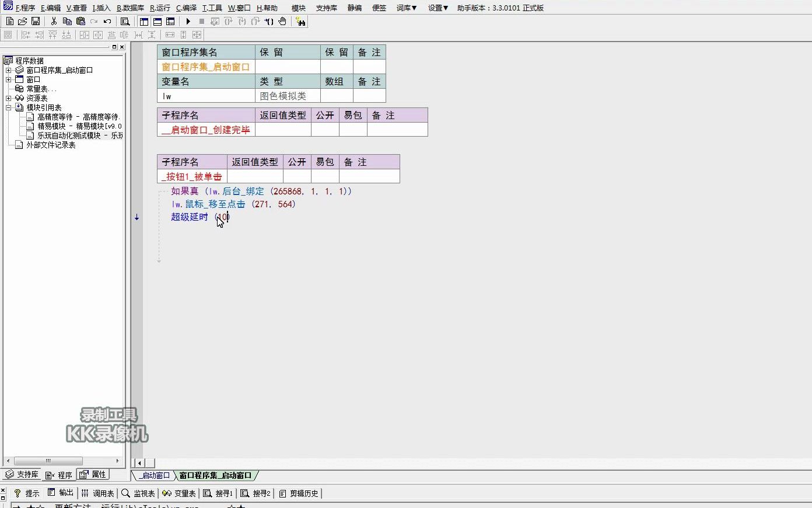The image size is (812, 508).
Task: Open a file with the folder icon
Action: point(22,22)
